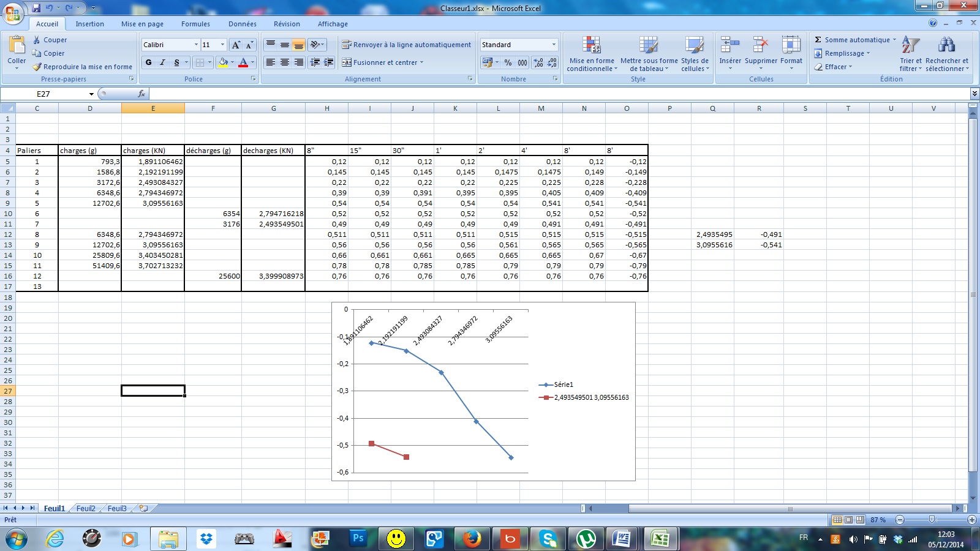Viewport: 980px width, 551px height.
Task: Select the Feuil3 sheet tab
Action: pos(117,508)
